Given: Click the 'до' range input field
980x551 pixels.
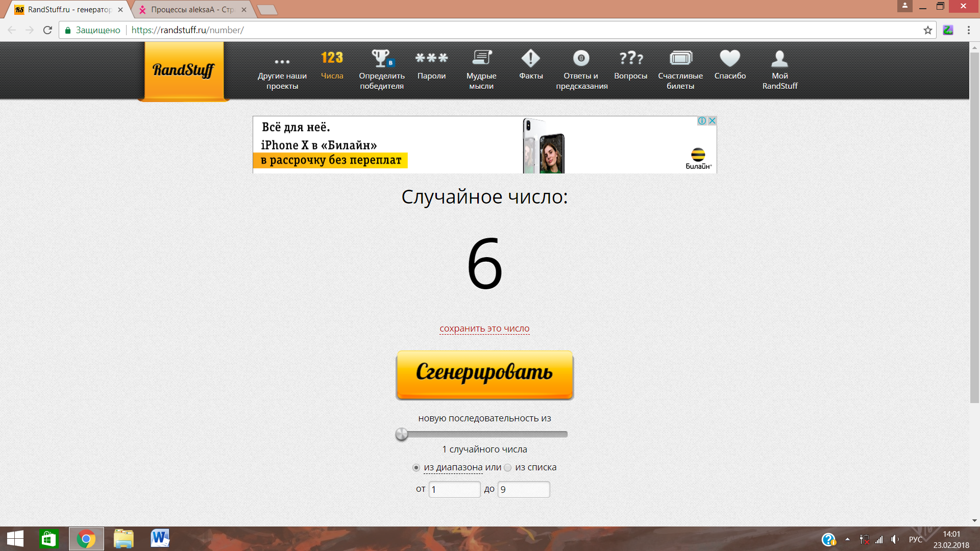Looking at the screenshot, I should 523,489.
